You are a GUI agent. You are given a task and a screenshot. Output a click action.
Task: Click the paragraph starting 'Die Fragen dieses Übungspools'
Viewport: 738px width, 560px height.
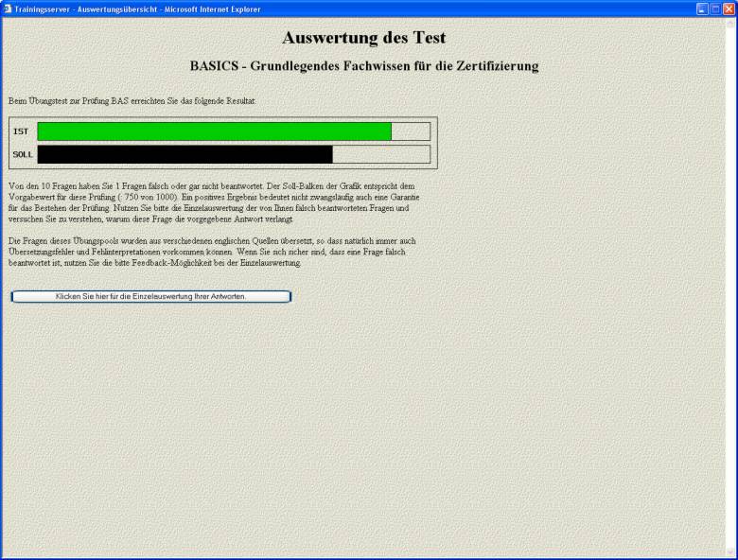(x=210, y=252)
